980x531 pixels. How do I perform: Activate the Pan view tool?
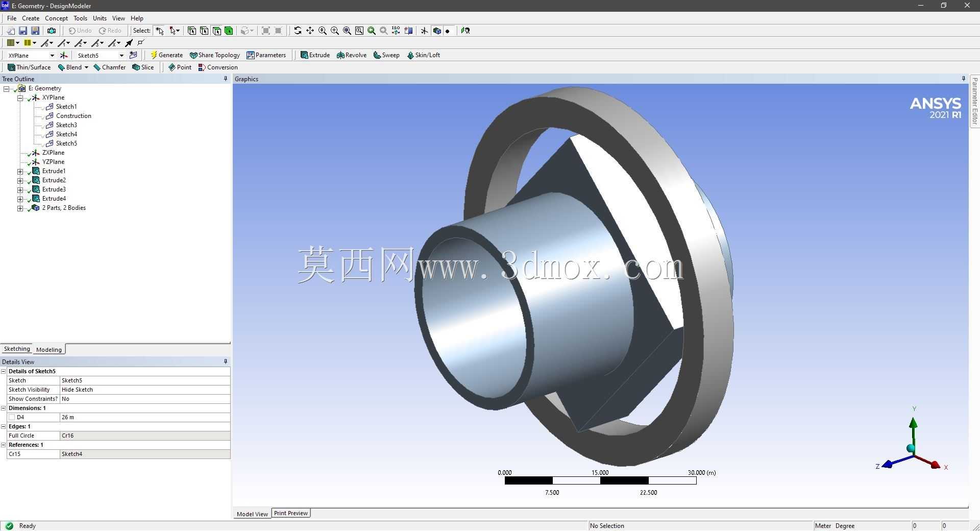click(310, 31)
